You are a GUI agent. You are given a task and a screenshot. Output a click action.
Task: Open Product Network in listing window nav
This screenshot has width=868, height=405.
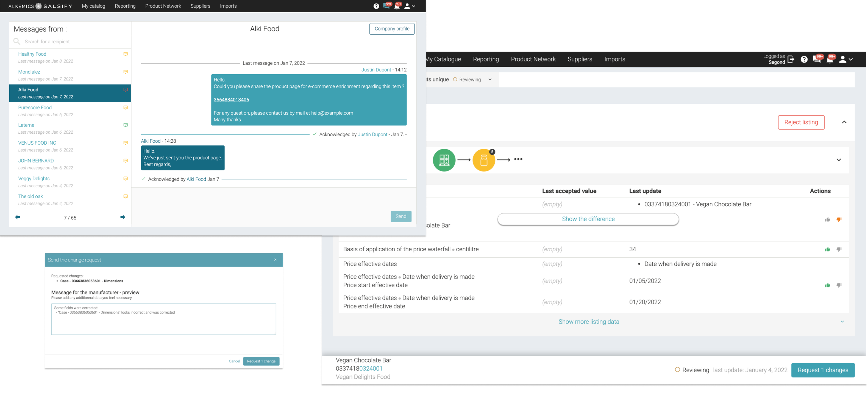click(x=533, y=59)
